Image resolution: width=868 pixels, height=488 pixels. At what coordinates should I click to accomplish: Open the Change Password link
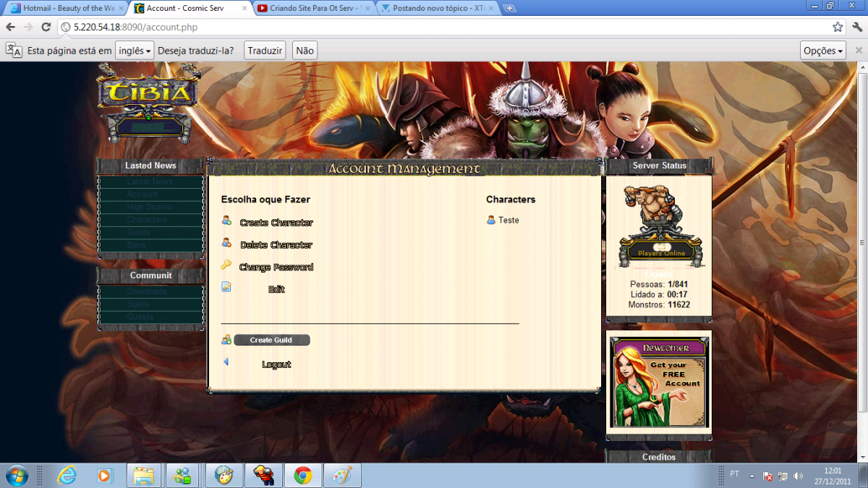(276, 267)
